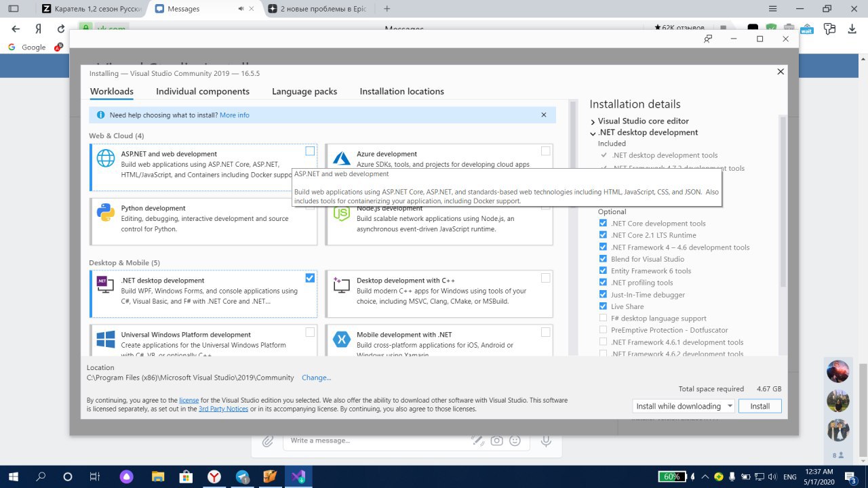Image resolution: width=868 pixels, height=488 pixels.
Task: Open the license link
Action: coord(189,401)
